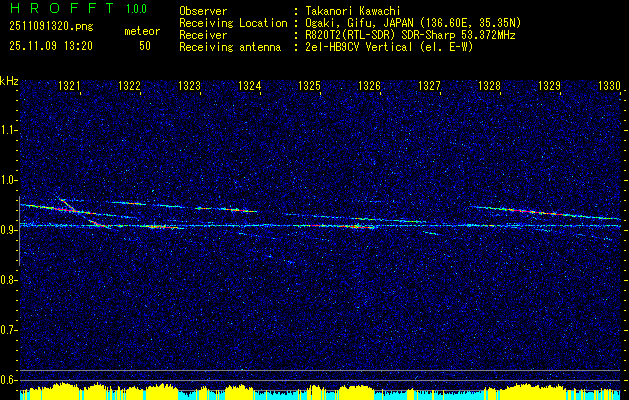Click the Observer label
The image size is (629, 400).
pyautogui.click(x=203, y=11)
